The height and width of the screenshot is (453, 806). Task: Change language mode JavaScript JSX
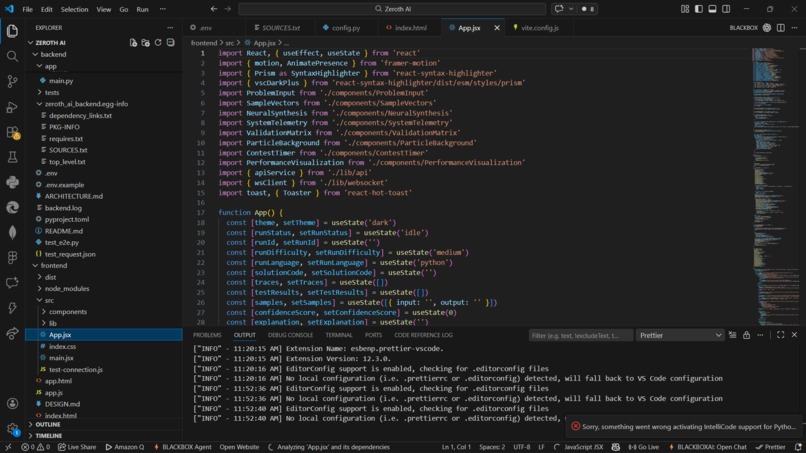[x=583, y=447]
